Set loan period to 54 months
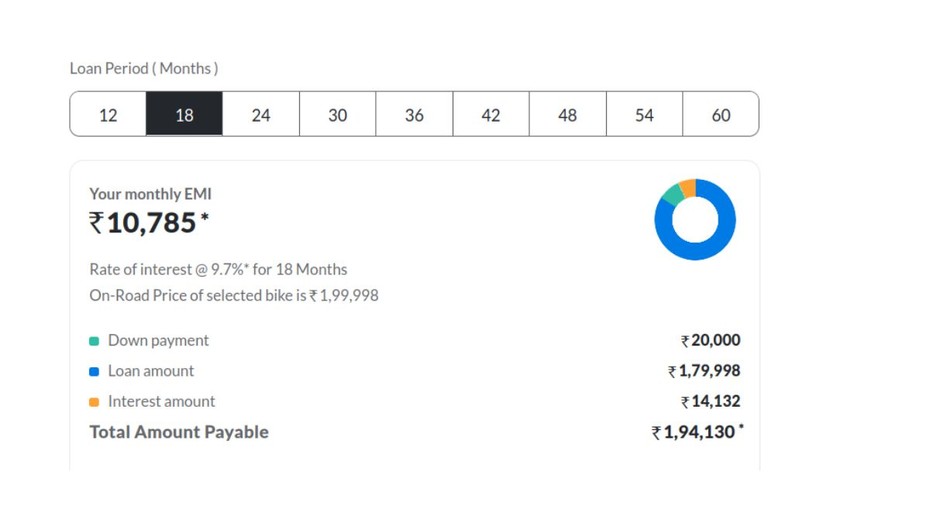 644,115
